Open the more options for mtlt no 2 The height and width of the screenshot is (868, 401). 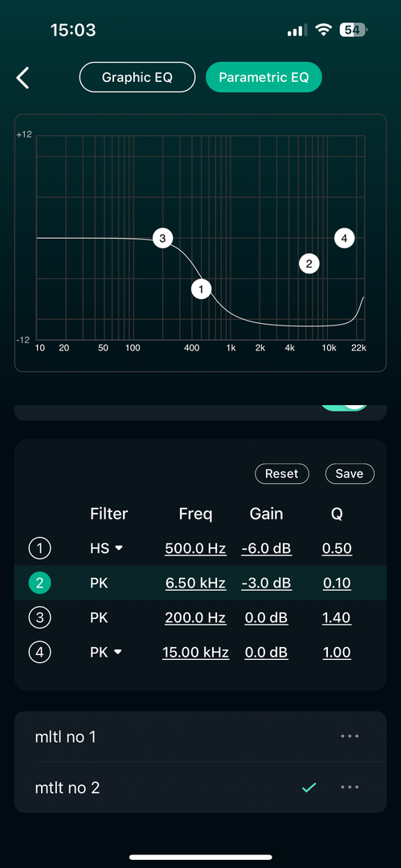[x=350, y=787]
